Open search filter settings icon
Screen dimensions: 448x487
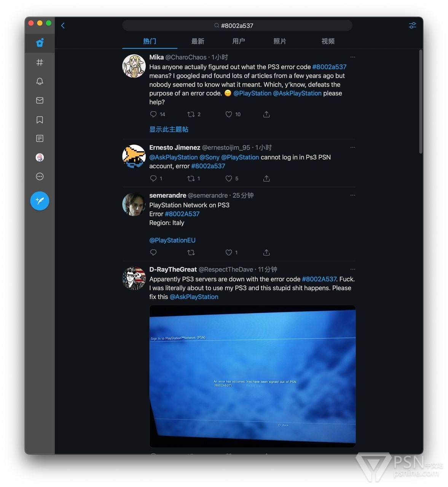coord(412,25)
